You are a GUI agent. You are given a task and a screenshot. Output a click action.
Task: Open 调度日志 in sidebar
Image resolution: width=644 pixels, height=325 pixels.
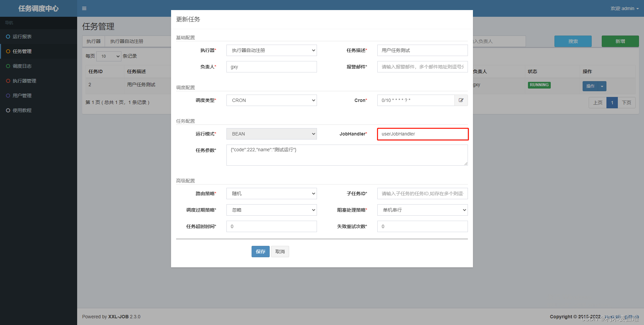click(x=39, y=66)
